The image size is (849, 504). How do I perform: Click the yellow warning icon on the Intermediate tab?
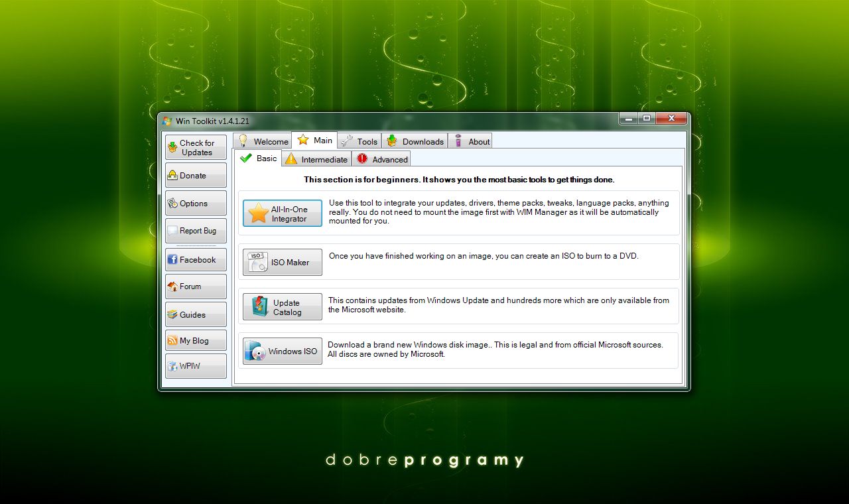tap(291, 159)
